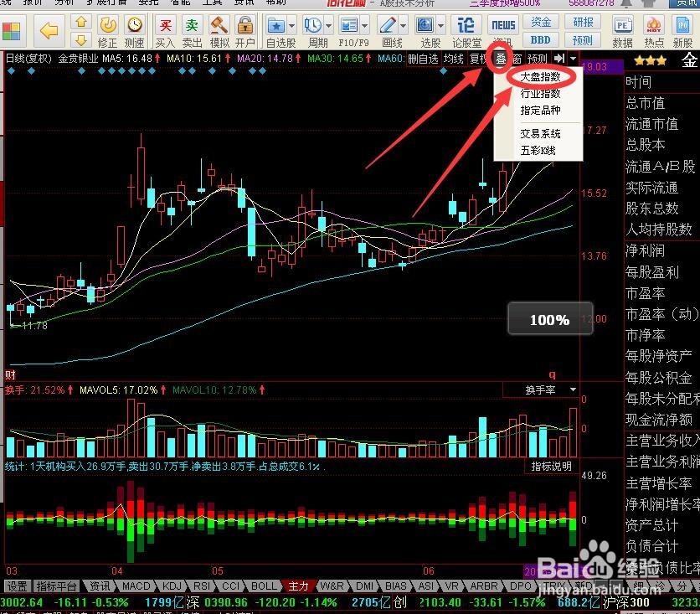Open the 修正 data correction tool
The width and height of the screenshot is (700, 614).
point(107,32)
